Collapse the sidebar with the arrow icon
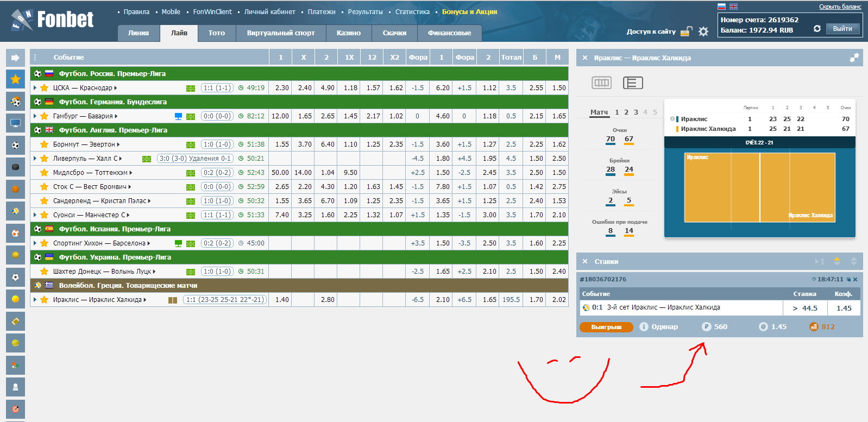 click(x=15, y=58)
